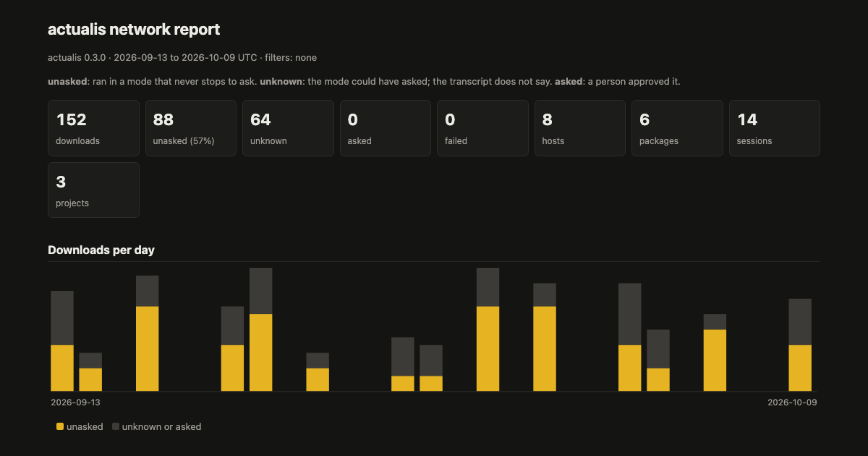Click the "2026-10-09" end date axis label
Image resolution: width=868 pixels, height=456 pixels.
pyautogui.click(x=792, y=402)
